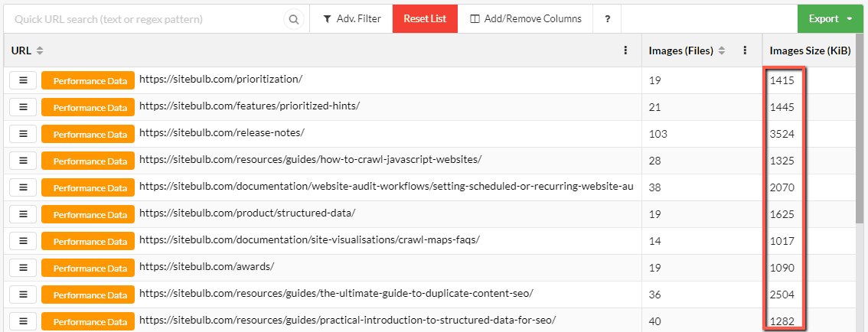Image resolution: width=868 pixels, height=332 pixels.
Task: Open the Adv. Filter funnel option
Action: point(351,19)
